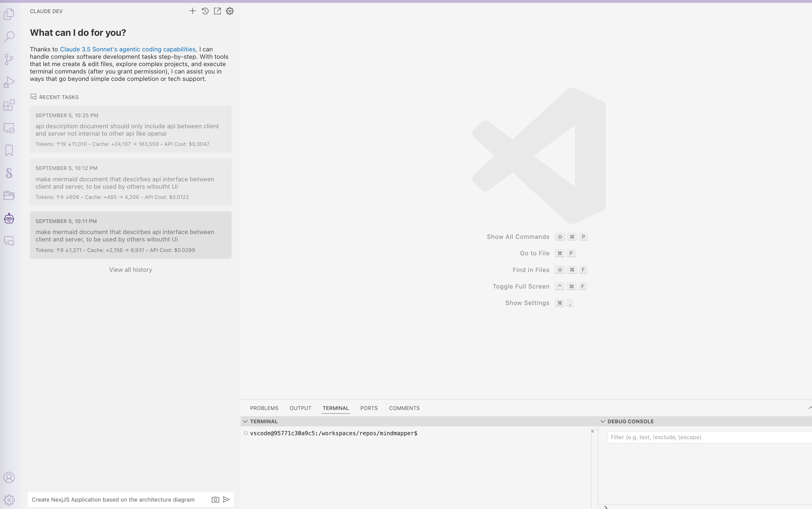The height and width of the screenshot is (509, 812).
Task: Open task history clock icon
Action: point(205,11)
